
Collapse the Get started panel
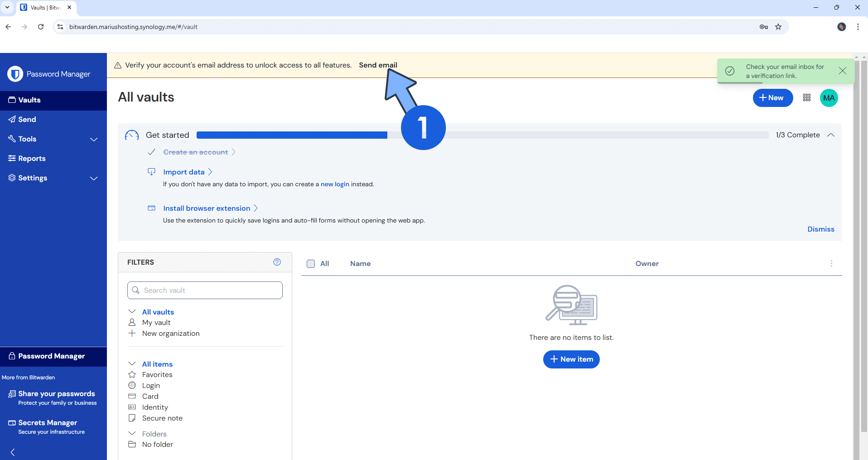[x=831, y=135]
